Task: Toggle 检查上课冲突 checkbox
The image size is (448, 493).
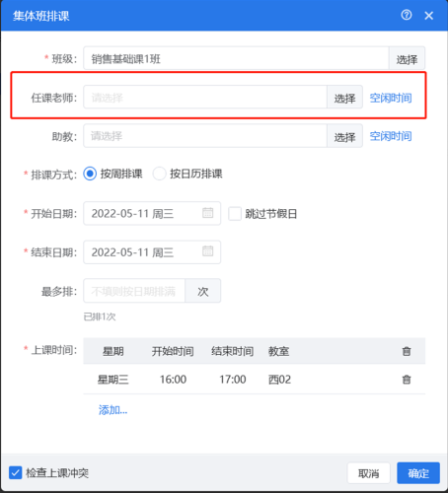Action: coord(15,472)
